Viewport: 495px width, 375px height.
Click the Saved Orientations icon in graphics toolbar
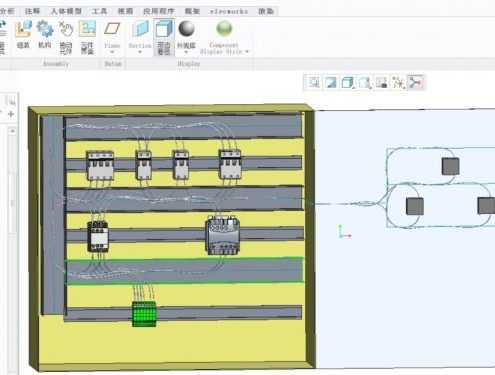click(x=365, y=82)
